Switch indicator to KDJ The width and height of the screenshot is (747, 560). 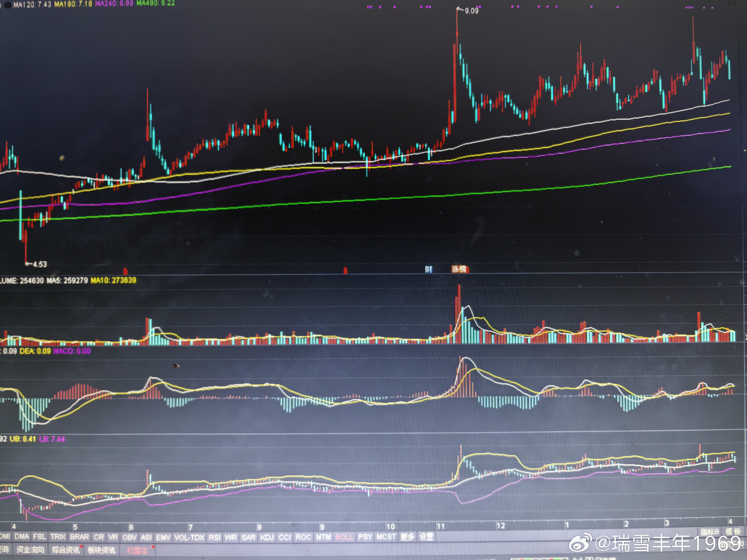267,537
